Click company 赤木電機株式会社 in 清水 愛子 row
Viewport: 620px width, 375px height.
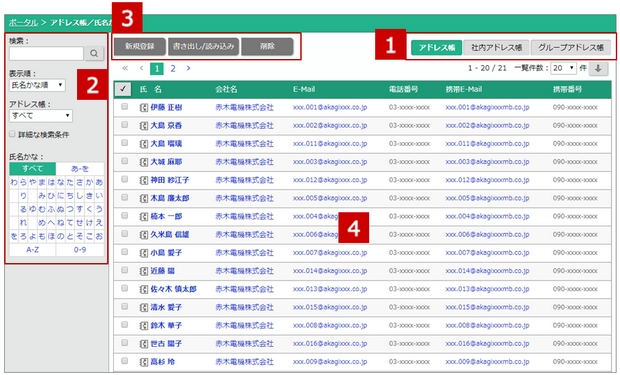coord(244,308)
